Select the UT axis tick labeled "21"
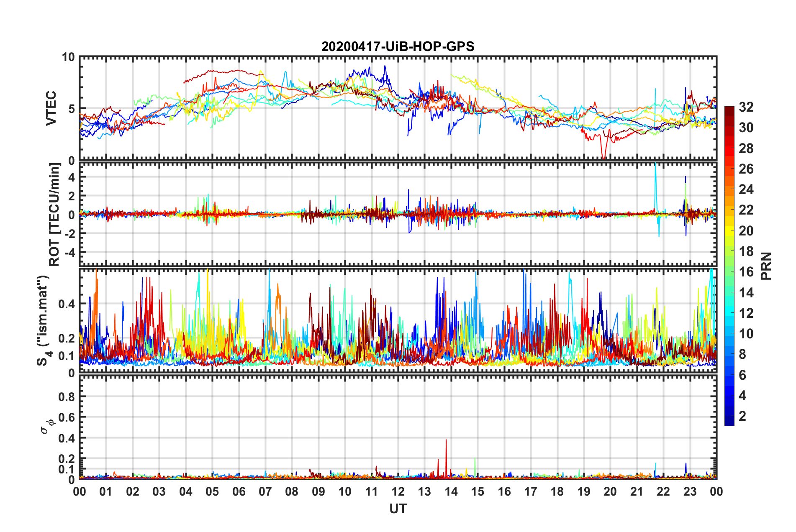796x532 pixels. [637, 491]
